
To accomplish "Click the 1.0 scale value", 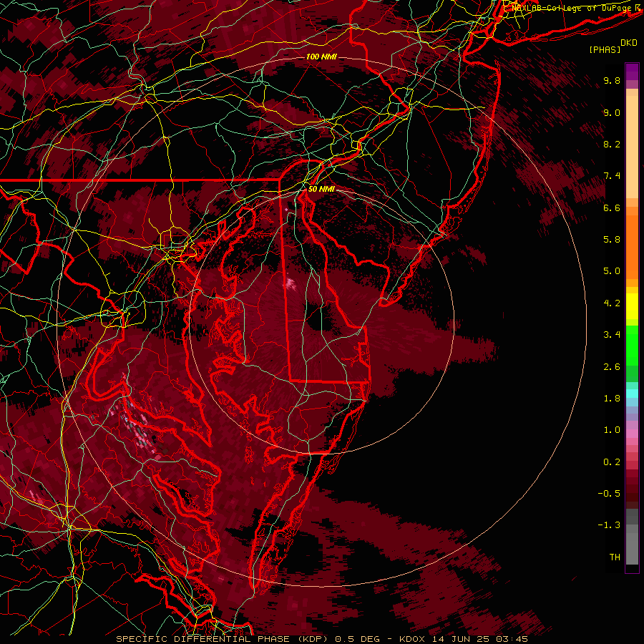I will point(612,430).
